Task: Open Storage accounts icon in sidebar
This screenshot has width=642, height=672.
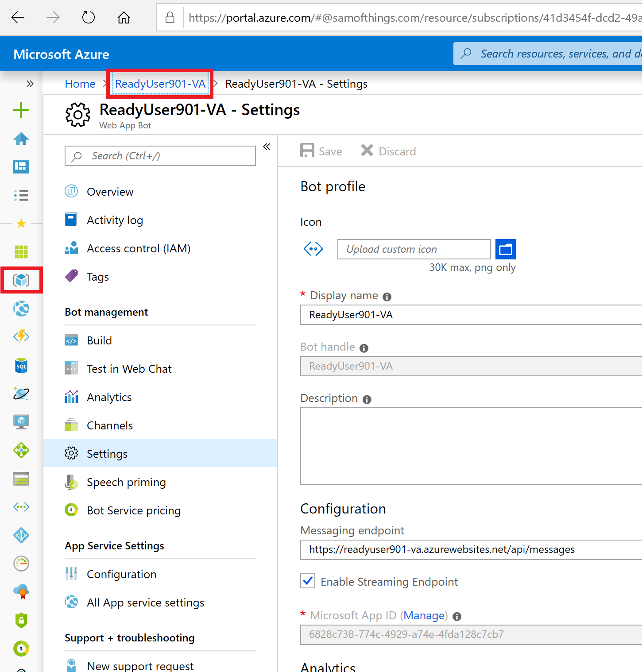Action: pos(21,479)
